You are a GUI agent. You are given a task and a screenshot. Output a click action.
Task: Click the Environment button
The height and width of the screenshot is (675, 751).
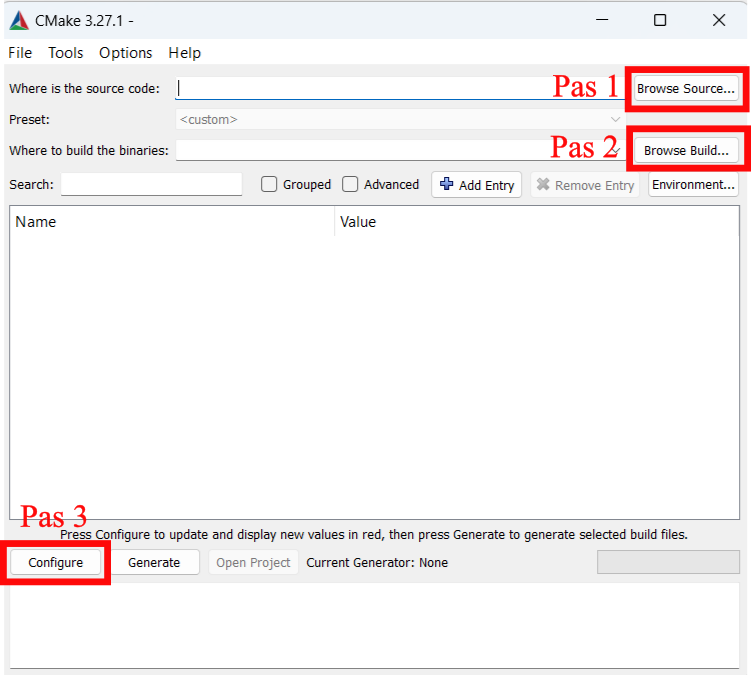(693, 185)
